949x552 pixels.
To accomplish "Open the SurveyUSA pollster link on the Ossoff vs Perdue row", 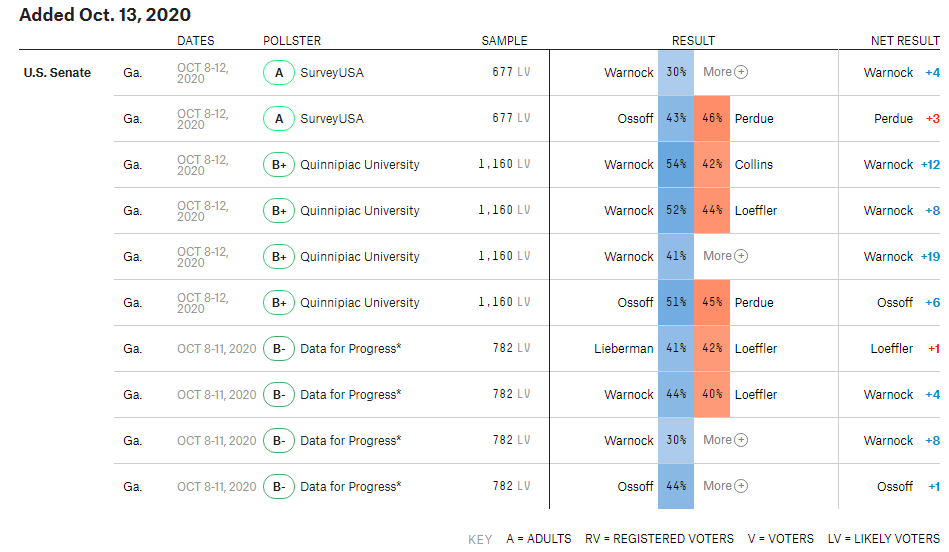I will [x=332, y=119].
